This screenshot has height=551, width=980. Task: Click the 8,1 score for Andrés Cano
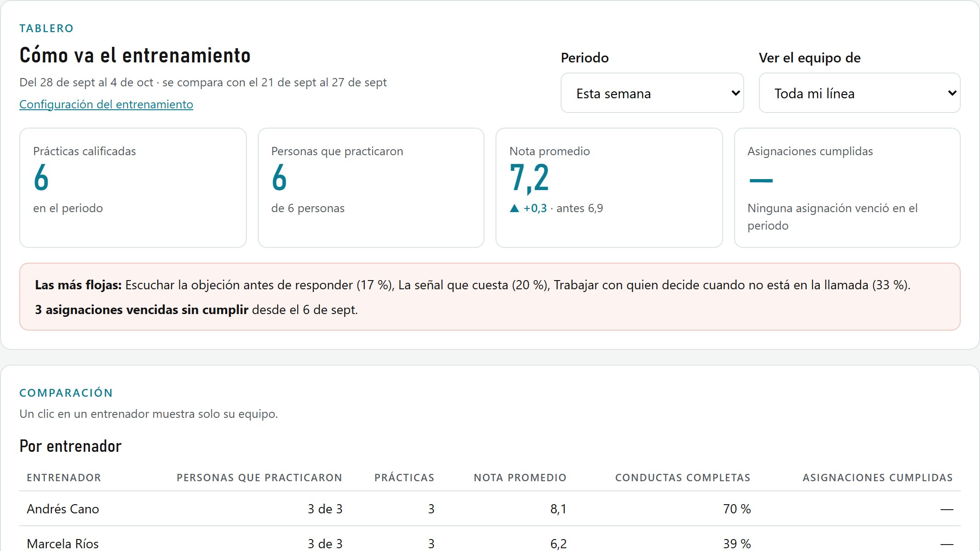558,509
